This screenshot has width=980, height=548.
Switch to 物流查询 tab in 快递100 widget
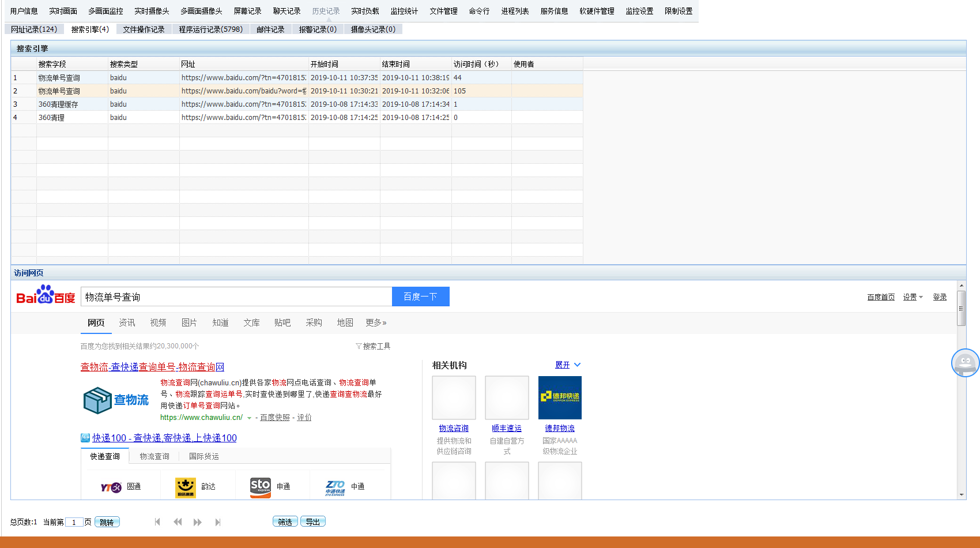click(154, 456)
